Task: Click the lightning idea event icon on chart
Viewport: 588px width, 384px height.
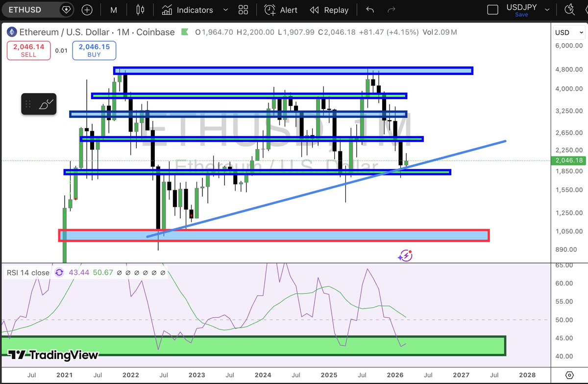Action: (x=405, y=256)
